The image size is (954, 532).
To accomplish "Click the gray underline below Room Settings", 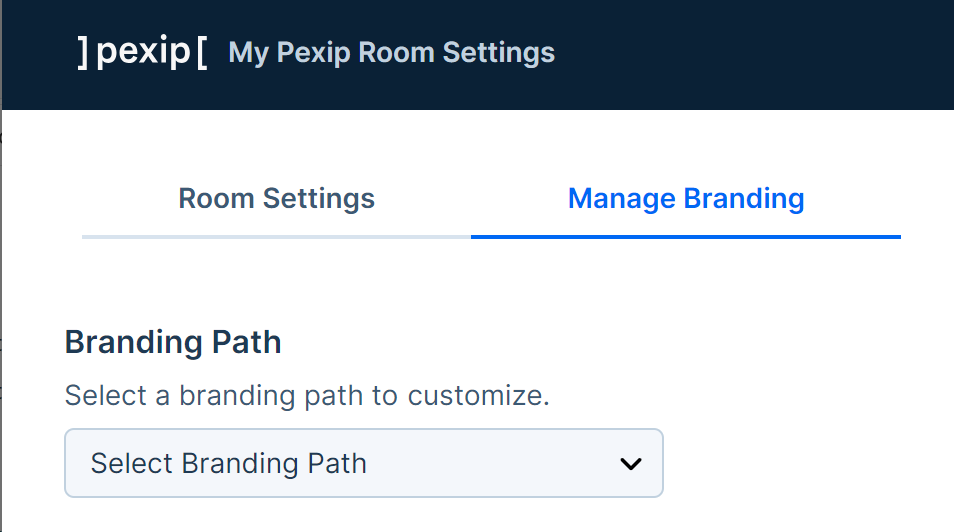I will pos(276,236).
